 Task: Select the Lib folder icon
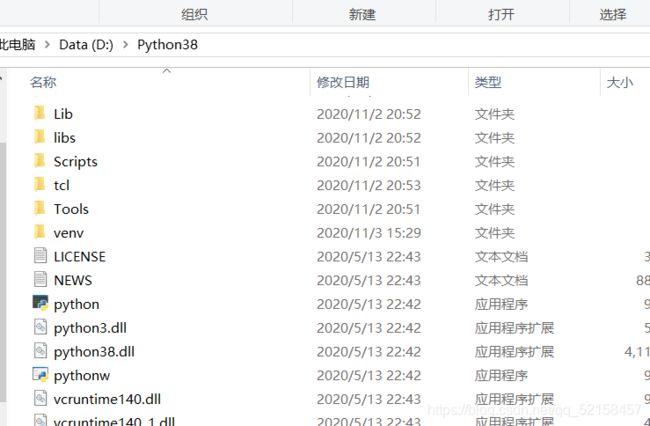coord(40,113)
